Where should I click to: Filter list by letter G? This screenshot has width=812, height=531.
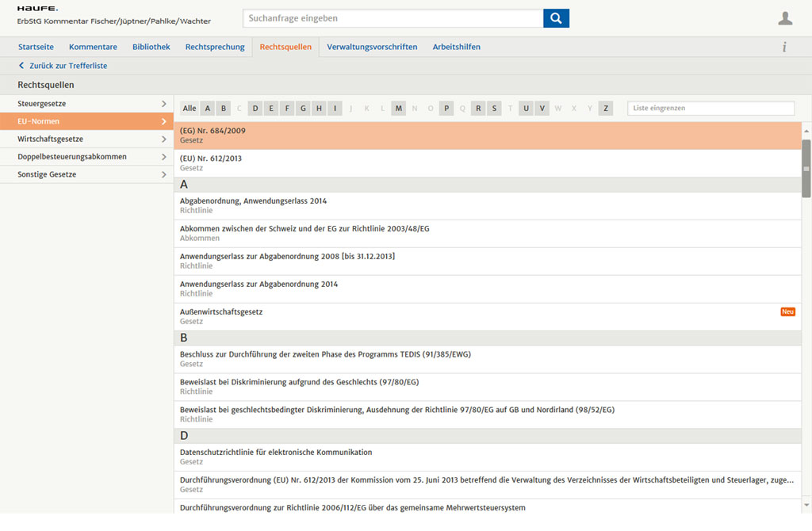click(303, 108)
